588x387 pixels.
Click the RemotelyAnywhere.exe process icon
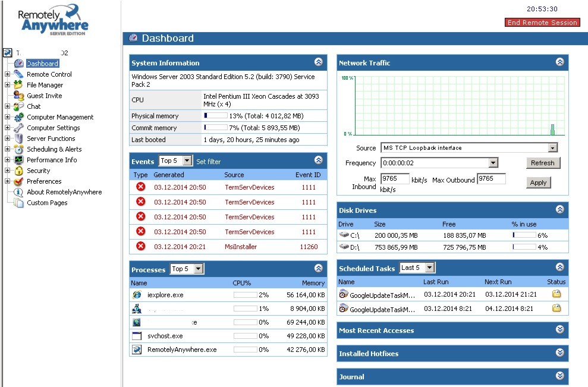pyautogui.click(x=137, y=350)
